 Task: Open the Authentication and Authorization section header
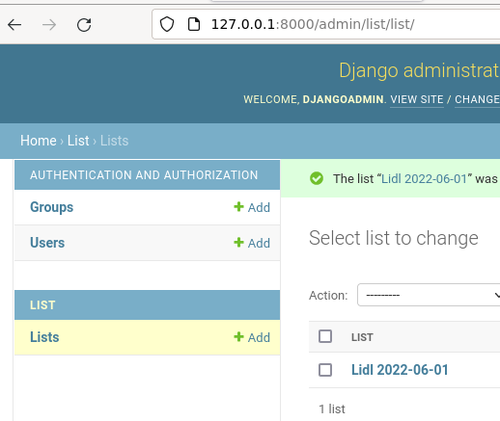(x=144, y=175)
